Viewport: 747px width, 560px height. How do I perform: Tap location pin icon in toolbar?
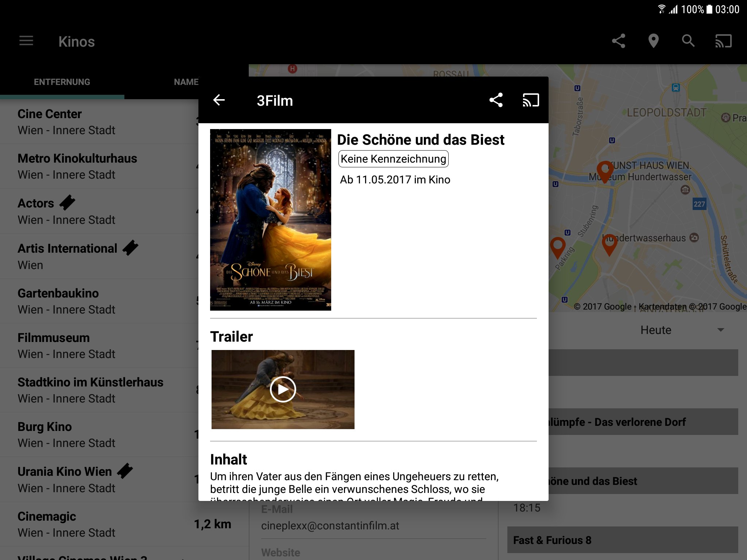(653, 41)
